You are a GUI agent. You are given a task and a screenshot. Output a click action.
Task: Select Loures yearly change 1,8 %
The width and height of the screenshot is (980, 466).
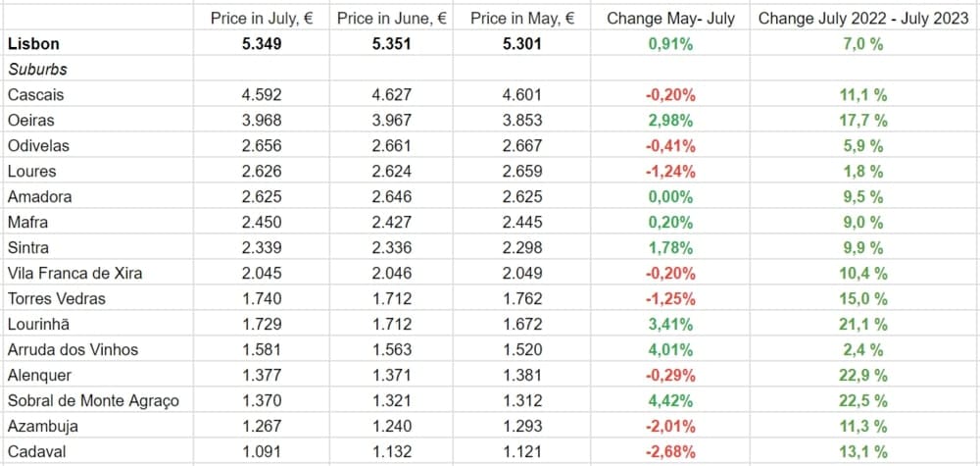pos(863,172)
